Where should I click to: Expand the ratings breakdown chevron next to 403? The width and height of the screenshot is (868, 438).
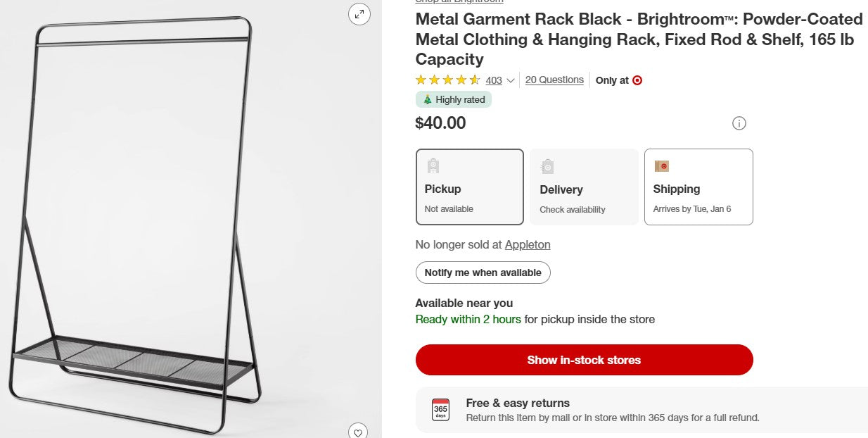click(511, 80)
